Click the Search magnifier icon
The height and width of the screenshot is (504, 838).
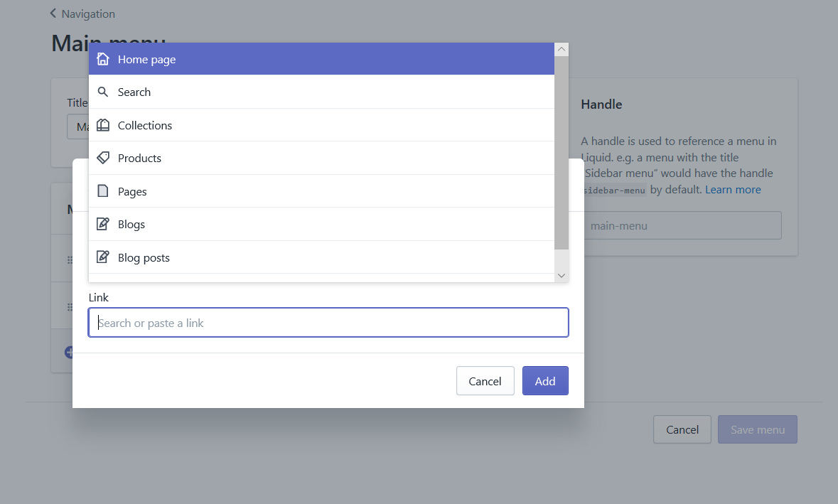102,92
